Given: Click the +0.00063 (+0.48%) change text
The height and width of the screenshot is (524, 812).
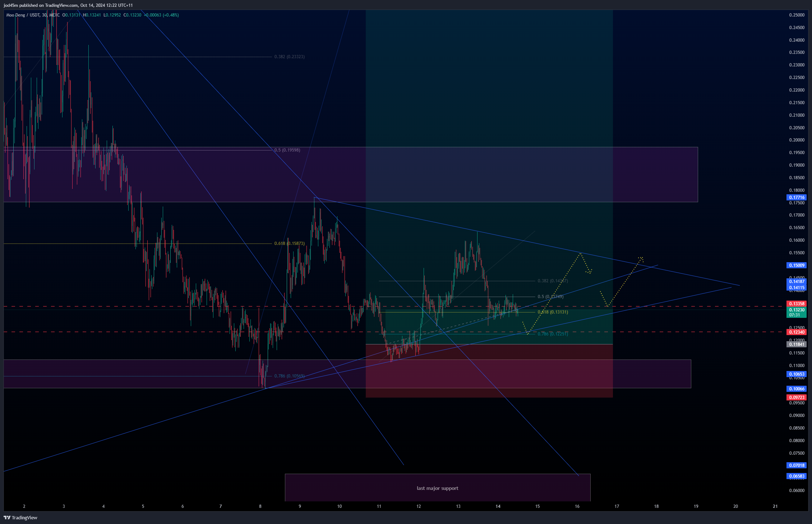Looking at the screenshot, I should tap(161, 15).
